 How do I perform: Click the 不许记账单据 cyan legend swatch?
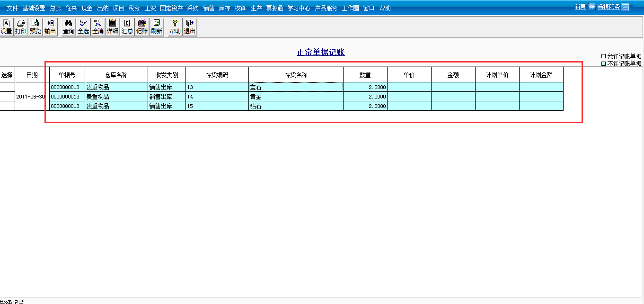click(603, 63)
